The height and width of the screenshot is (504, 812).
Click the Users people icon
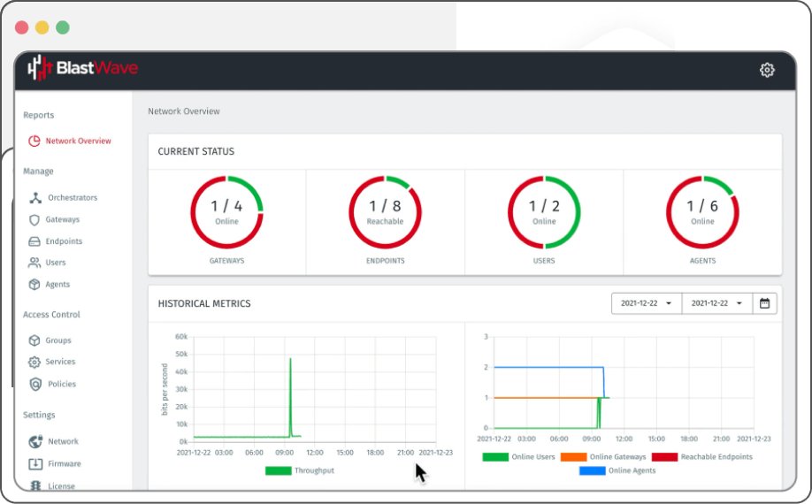pos(34,263)
